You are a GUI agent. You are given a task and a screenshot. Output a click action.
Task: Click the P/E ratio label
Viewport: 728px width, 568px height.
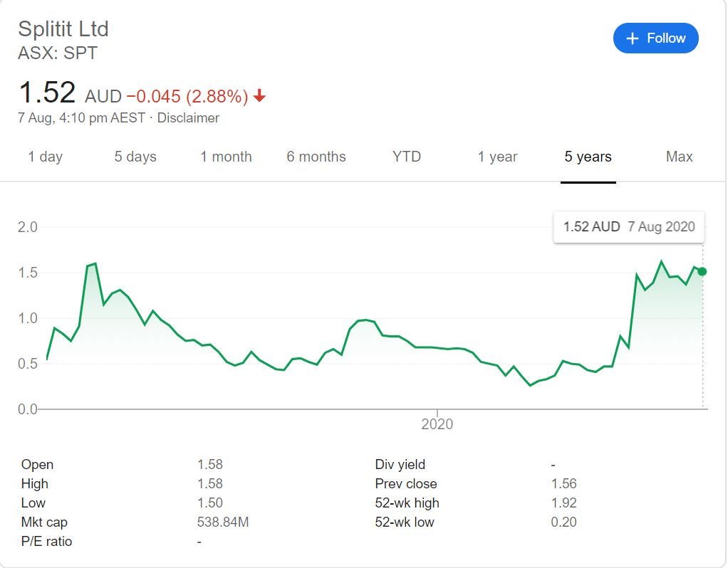tap(46, 542)
